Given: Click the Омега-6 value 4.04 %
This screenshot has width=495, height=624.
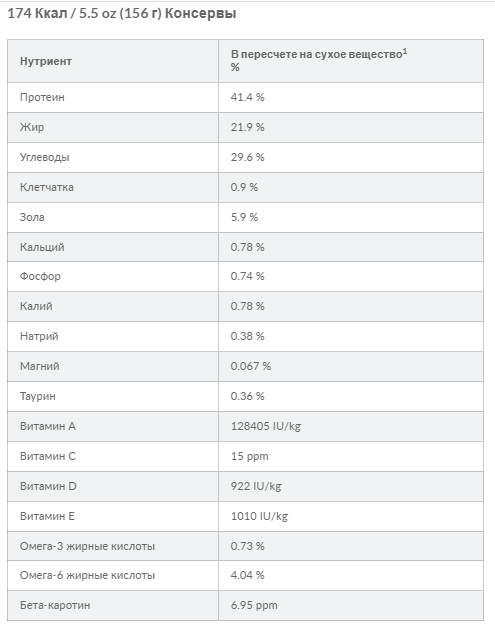Looking at the screenshot, I should point(248,575).
